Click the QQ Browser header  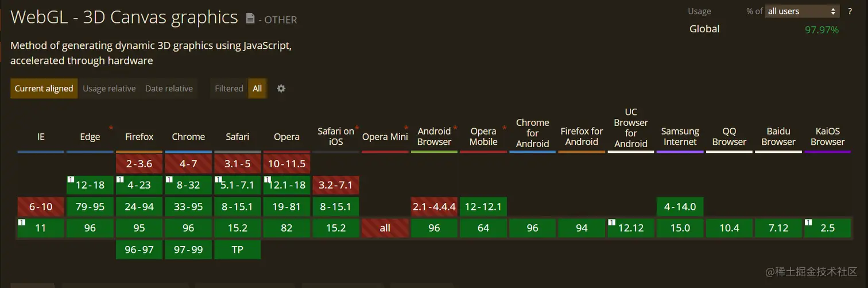[729, 137]
